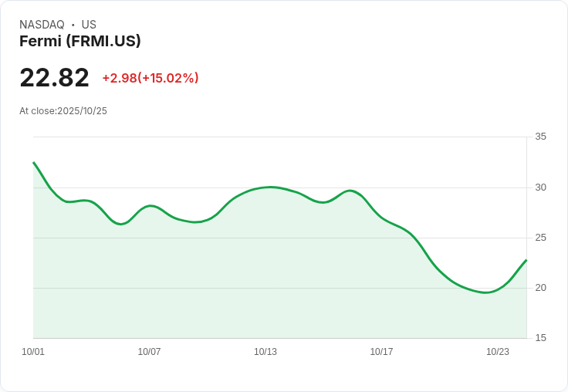Click the lowest point of the price line
Screen dimensions: 568x392
485,292
